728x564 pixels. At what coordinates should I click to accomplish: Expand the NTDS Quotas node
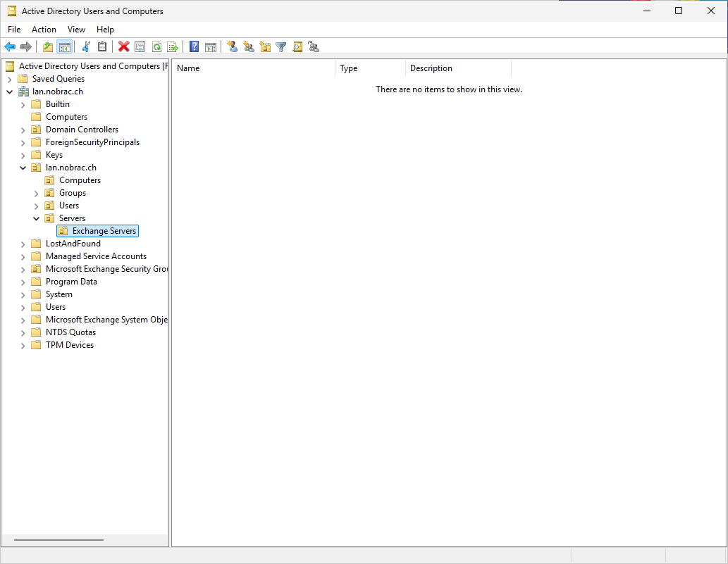tap(23, 332)
